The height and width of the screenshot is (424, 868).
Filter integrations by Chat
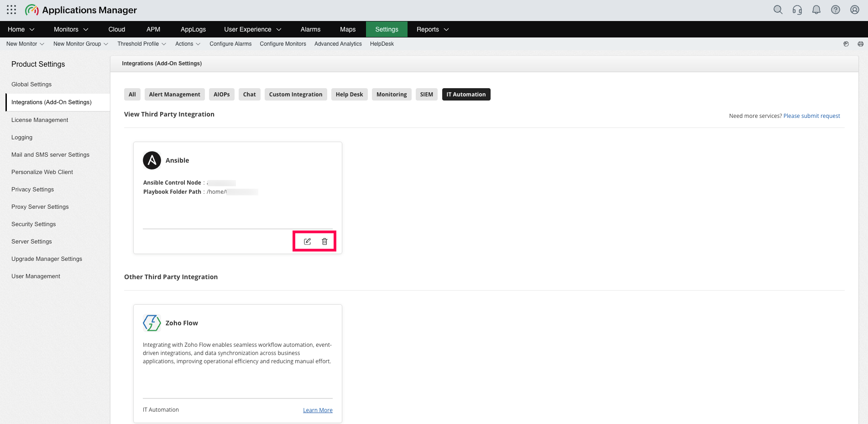click(x=250, y=95)
